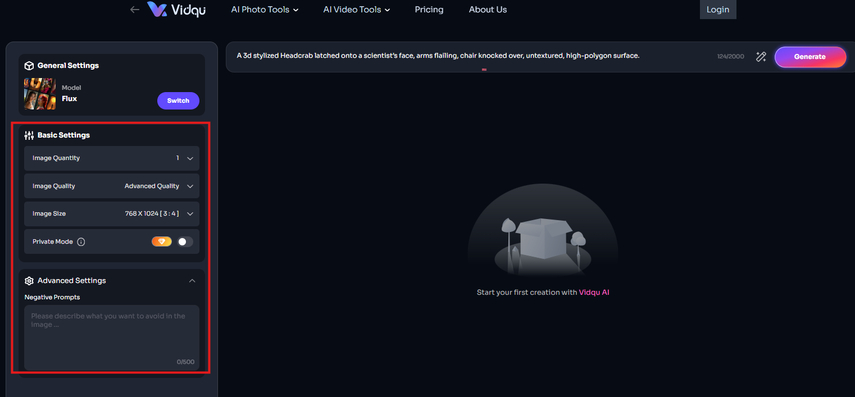Open the Image Quality dropdown
The height and width of the screenshot is (397, 855).
coord(112,186)
